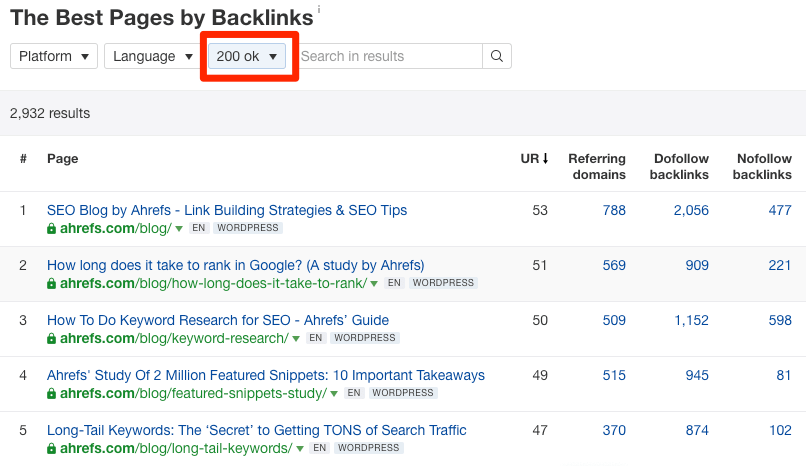Click nofollow backlinks value 477
Viewport: 806px width, 466px height.
[780, 210]
